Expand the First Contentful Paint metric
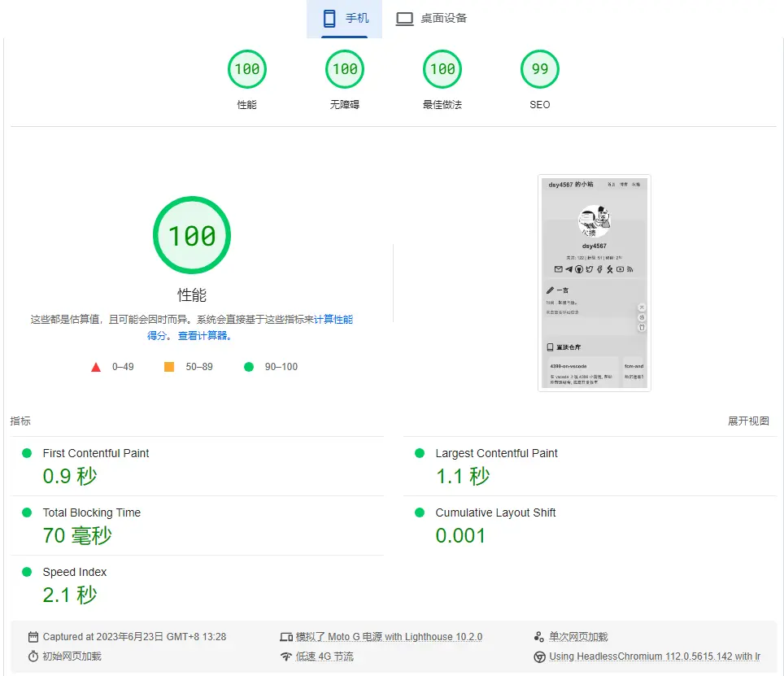 pyautogui.click(x=96, y=453)
